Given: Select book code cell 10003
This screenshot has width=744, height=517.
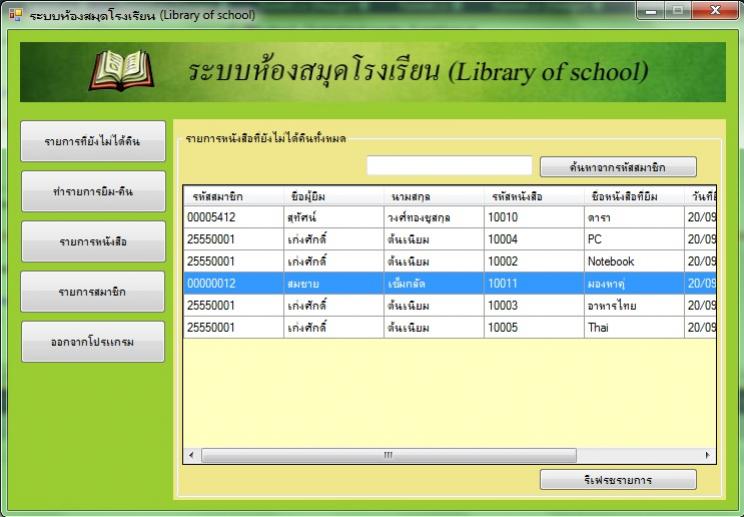Looking at the screenshot, I should [534, 305].
